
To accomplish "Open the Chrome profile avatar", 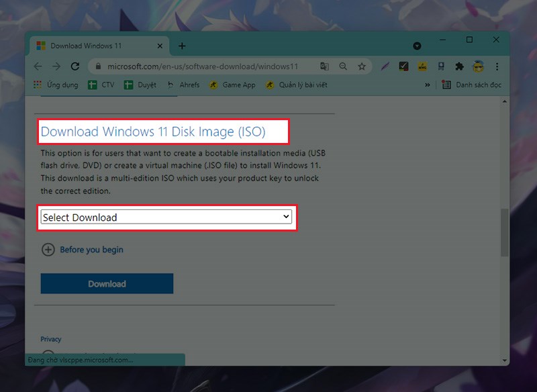I will point(478,66).
